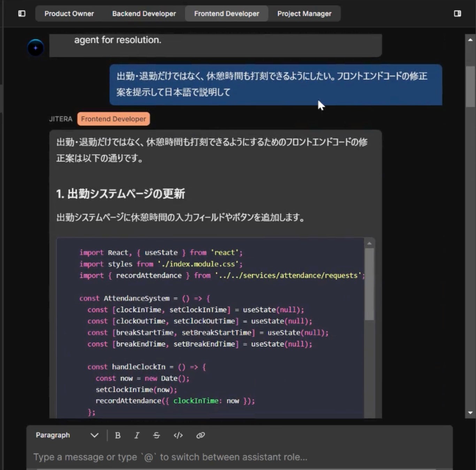This screenshot has height=470, width=476.
Task: Click the assistant avatar icon
Action: tap(36, 48)
